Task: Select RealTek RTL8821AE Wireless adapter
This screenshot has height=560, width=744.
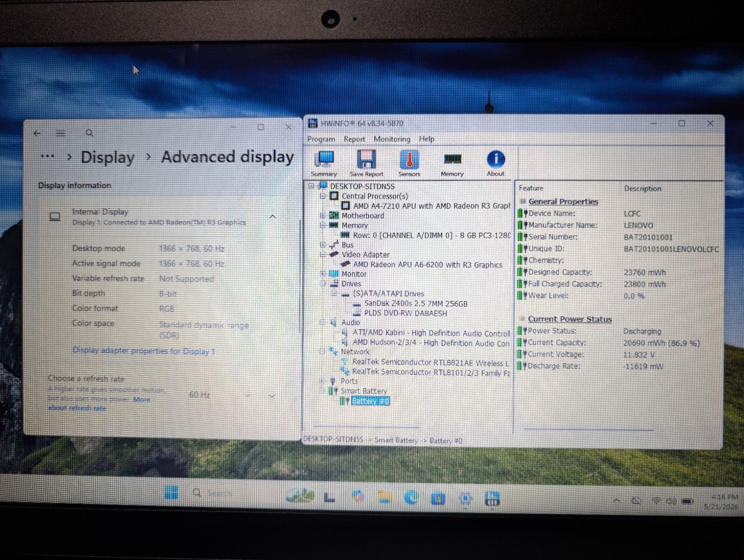Action: pos(431,362)
